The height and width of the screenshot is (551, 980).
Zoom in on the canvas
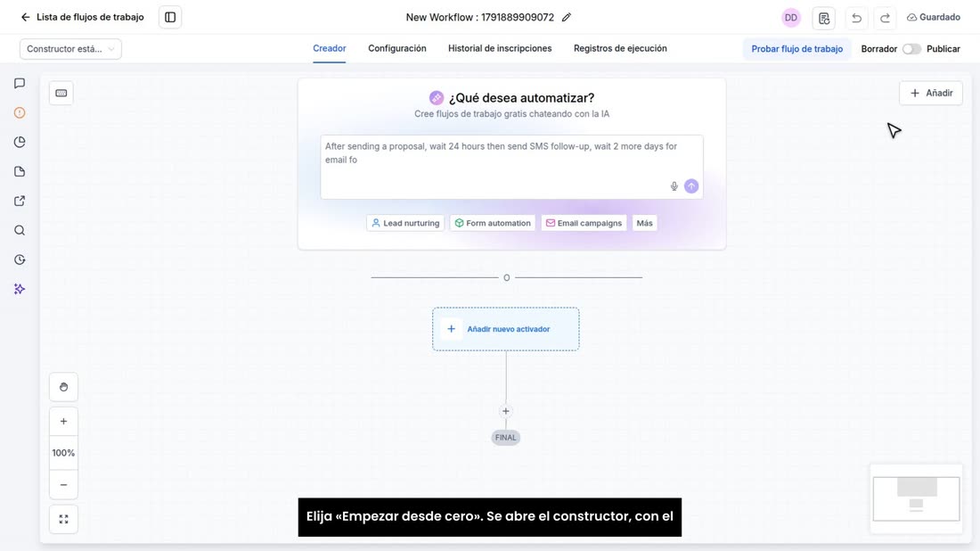coord(64,422)
